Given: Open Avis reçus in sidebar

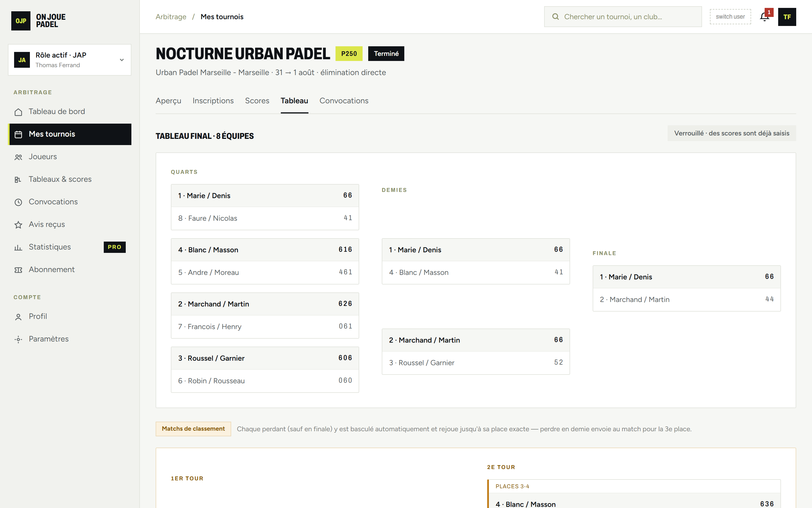Looking at the screenshot, I should [70, 224].
